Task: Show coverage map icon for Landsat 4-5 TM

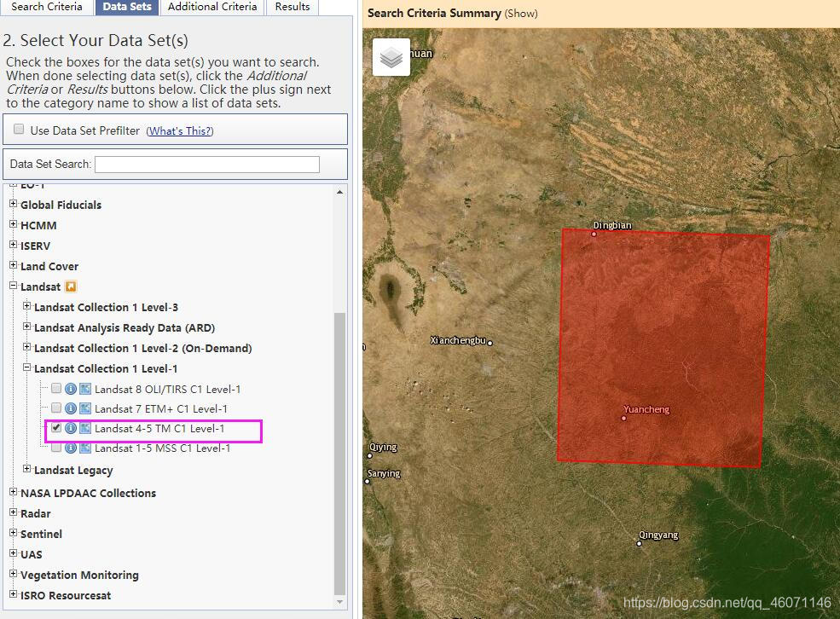Action: (x=85, y=428)
